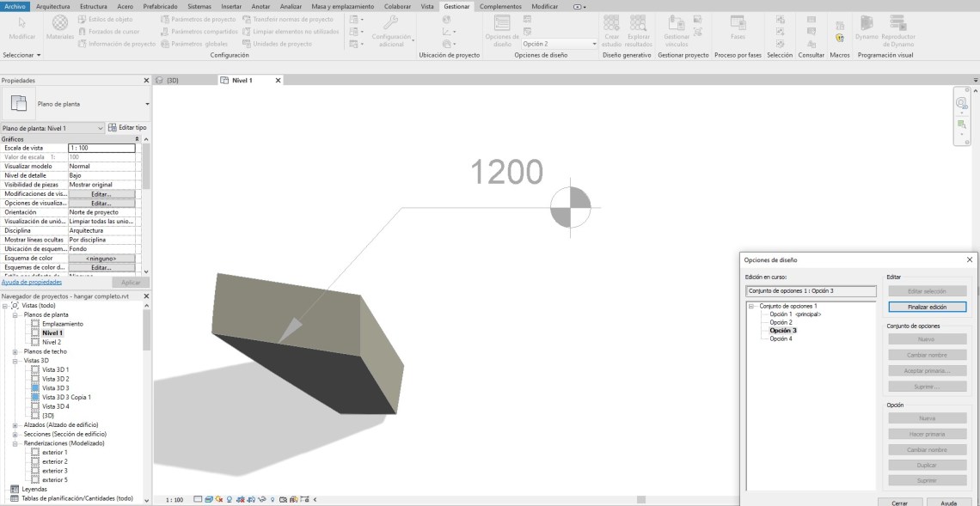Select Opción 4 in design options list
The image size is (980, 506).
pos(781,338)
